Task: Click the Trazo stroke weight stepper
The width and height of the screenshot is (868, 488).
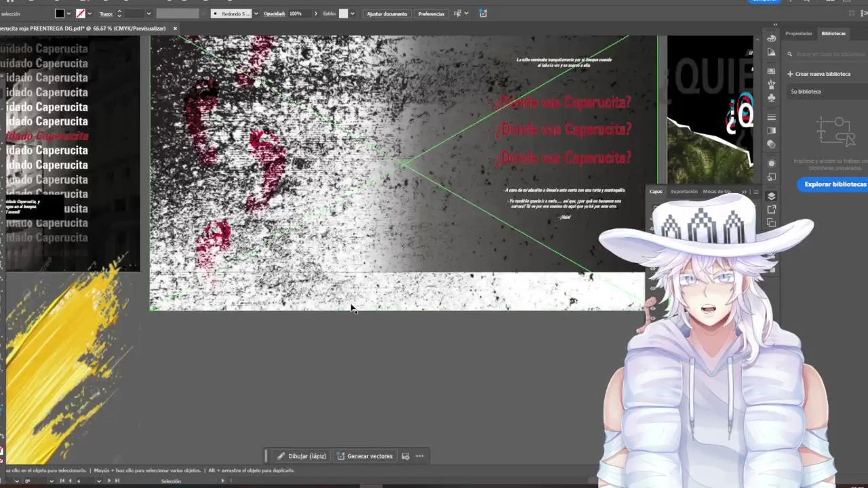Action: (119, 14)
